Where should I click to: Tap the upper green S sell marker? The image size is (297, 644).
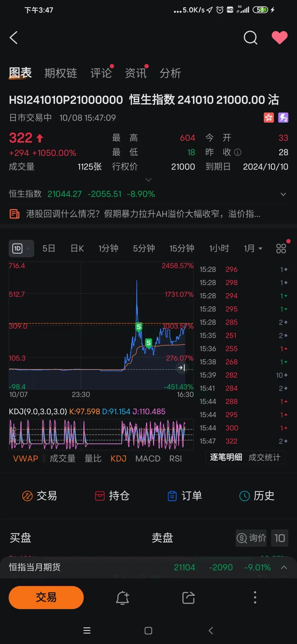click(x=139, y=327)
